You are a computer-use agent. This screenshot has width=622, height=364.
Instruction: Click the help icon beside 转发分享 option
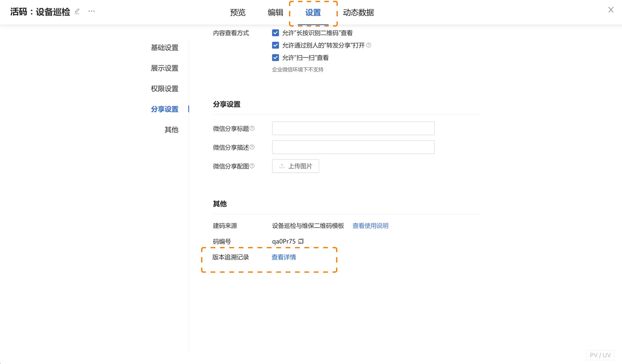click(x=369, y=45)
